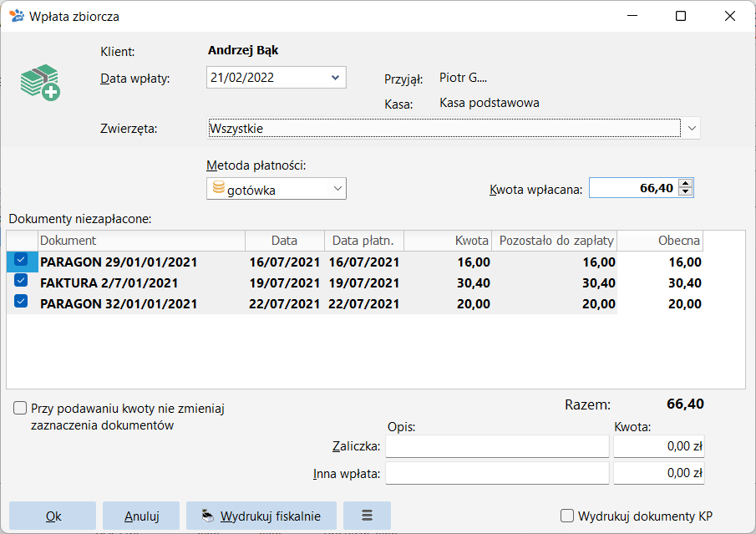Confirm the payment with Ok
The image size is (756, 534).
pyautogui.click(x=53, y=516)
